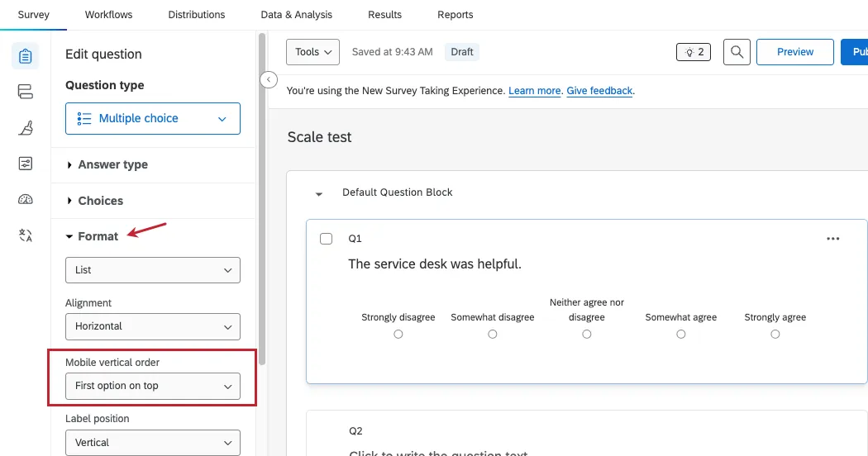Open the Survey builder clipboard icon
The image size is (868, 456).
click(25, 56)
